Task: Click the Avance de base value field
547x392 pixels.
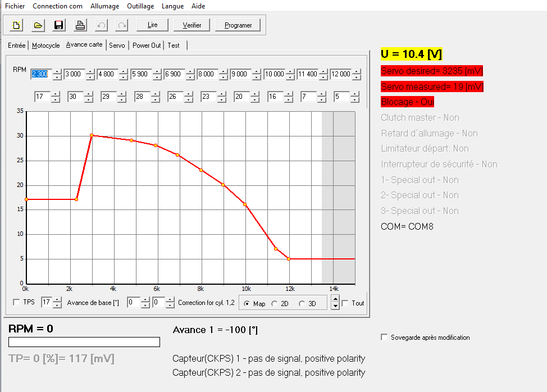Action: (47, 302)
